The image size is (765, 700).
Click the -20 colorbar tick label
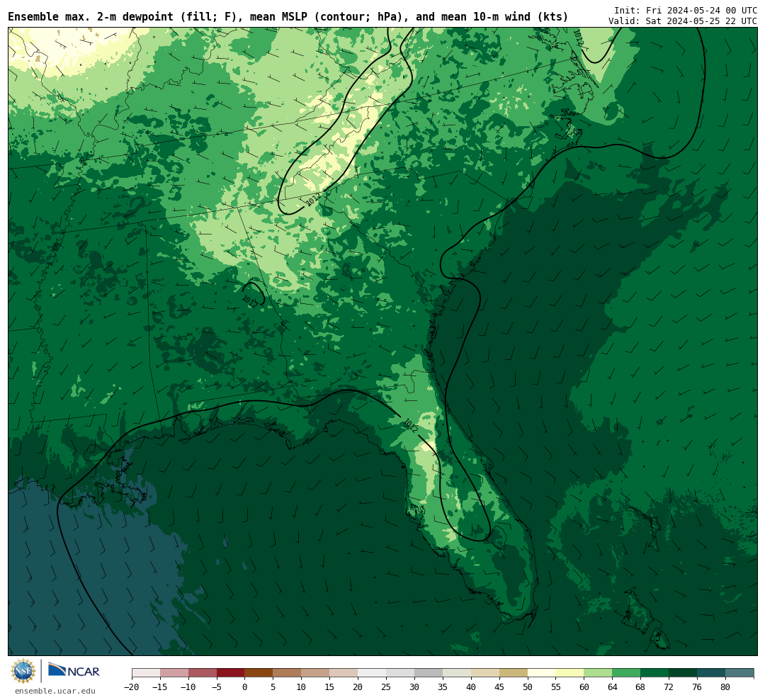pyautogui.click(x=132, y=687)
